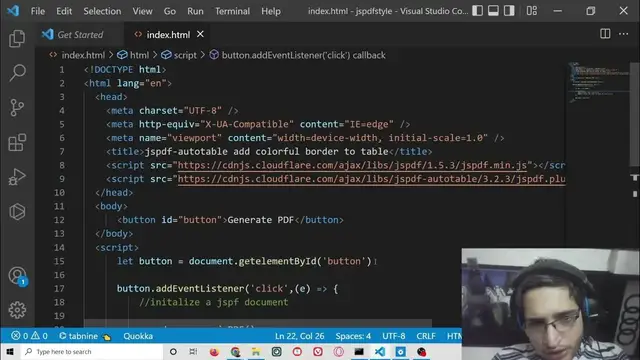Click the Ln 22, Col 26 indicator
Viewport: 640px width, 360px height.
point(300,336)
